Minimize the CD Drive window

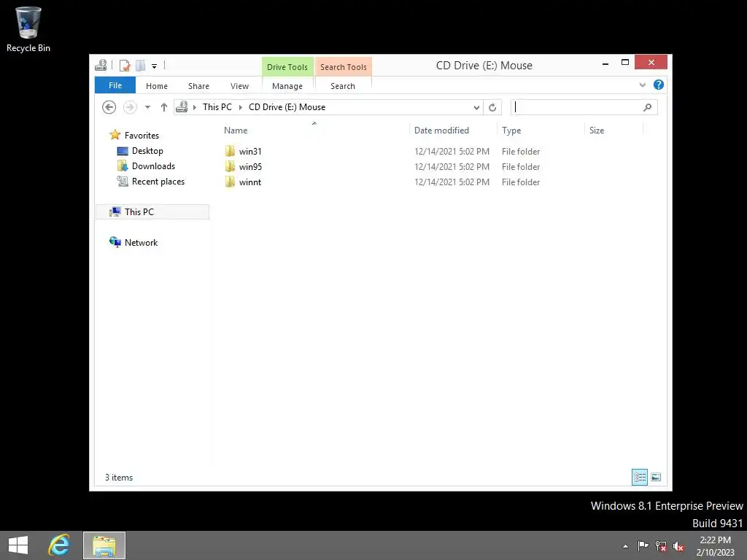[605, 63]
